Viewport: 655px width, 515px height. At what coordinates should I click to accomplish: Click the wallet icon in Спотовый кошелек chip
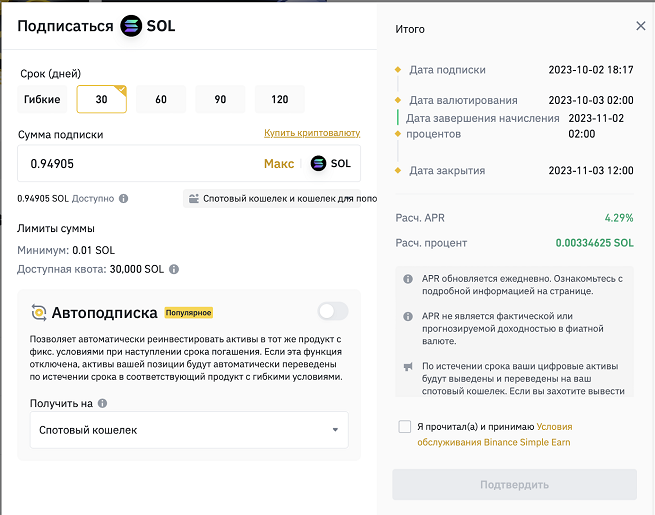193,198
